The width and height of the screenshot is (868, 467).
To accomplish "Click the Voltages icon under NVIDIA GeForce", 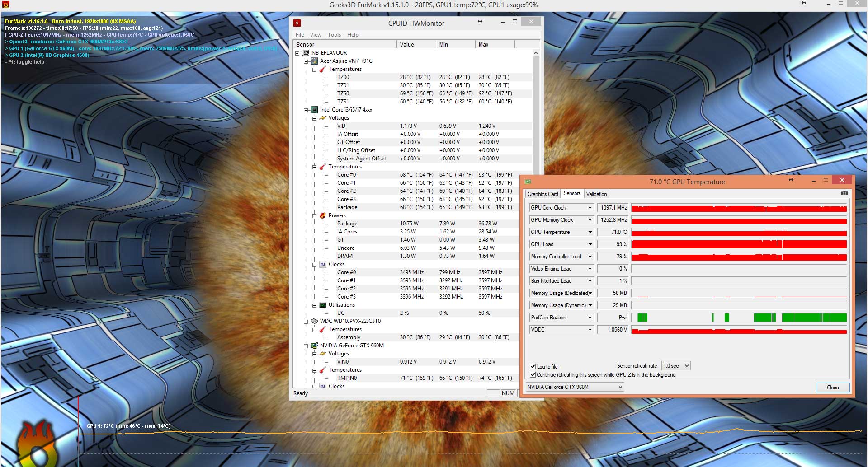I will pos(323,354).
